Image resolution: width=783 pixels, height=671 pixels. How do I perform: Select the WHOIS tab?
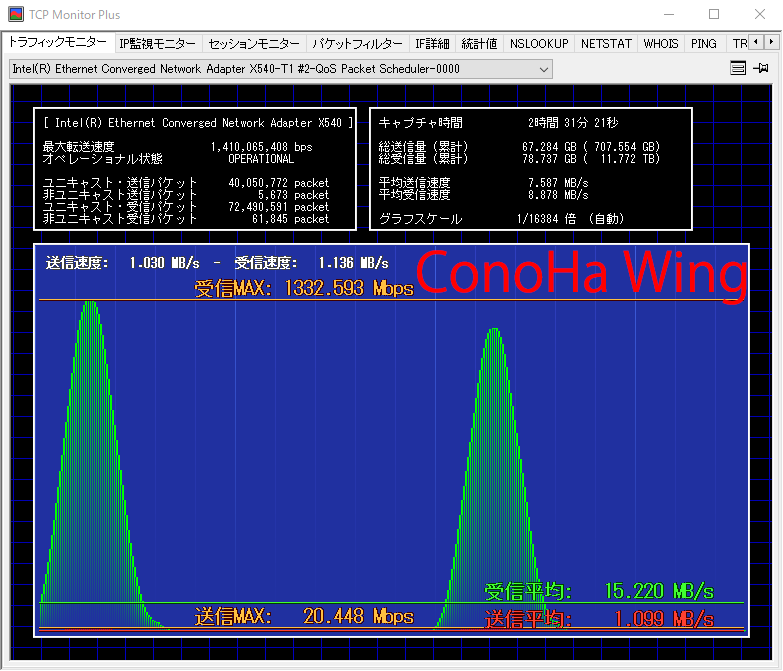tap(660, 44)
